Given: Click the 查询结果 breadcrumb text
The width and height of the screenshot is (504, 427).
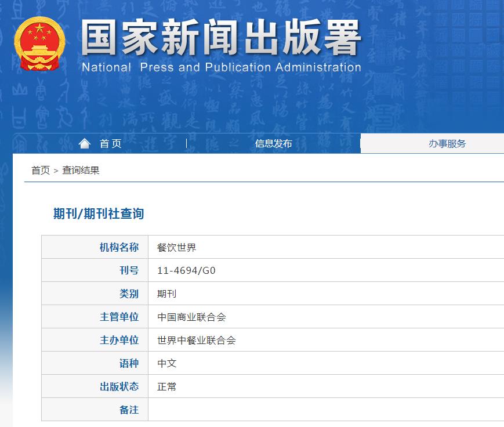Looking at the screenshot, I should 81,171.
